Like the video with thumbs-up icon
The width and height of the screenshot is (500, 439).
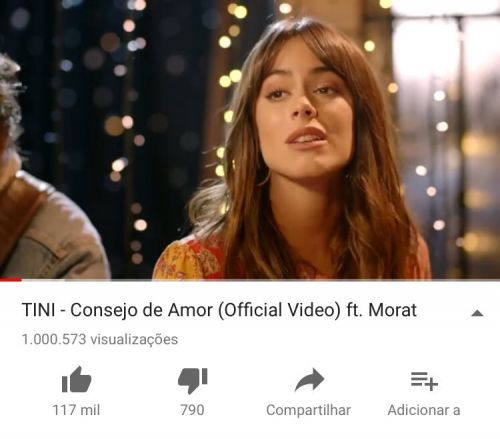[x=76, y=379]
